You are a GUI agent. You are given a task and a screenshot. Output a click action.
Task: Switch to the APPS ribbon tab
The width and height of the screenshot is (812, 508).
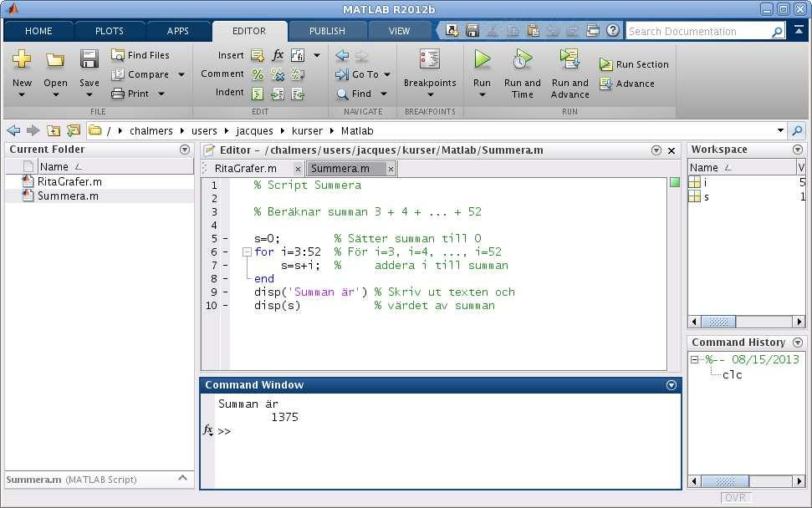[x=177, y=31]
